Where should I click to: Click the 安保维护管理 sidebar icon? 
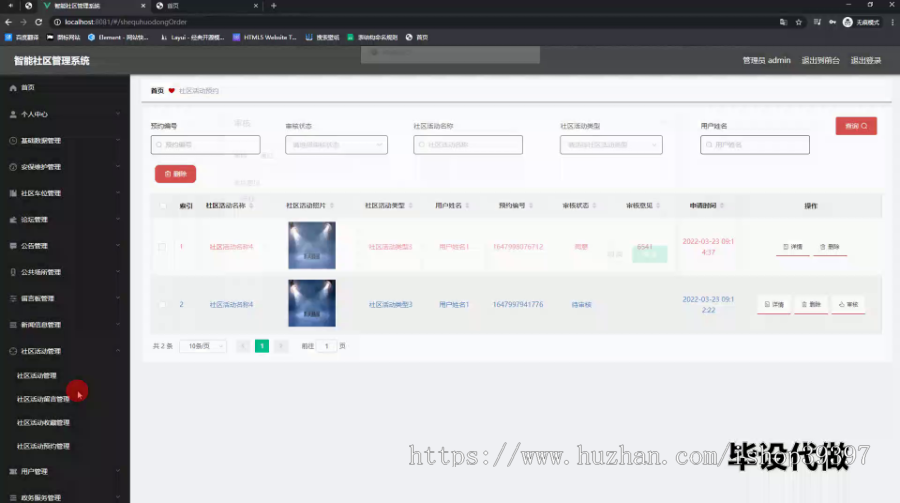(x=13, y=167)
